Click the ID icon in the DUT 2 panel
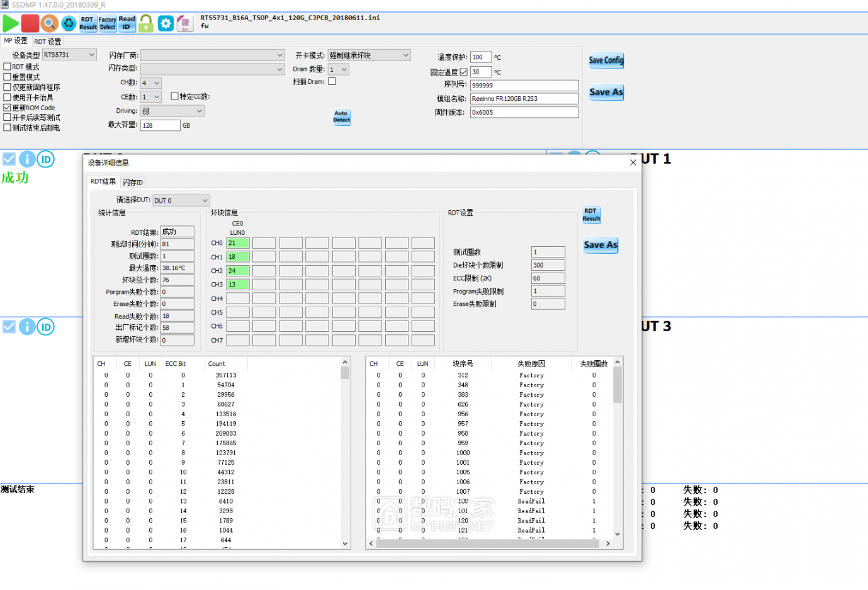Image resolution: width=868 pixels, height=590 pixels. (45, 327)
